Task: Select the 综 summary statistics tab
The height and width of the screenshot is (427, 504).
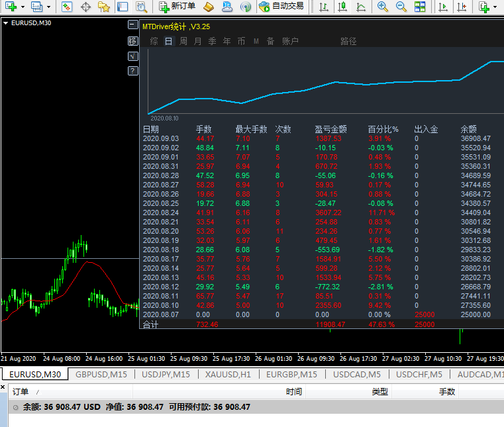Action: pos(154,41)
